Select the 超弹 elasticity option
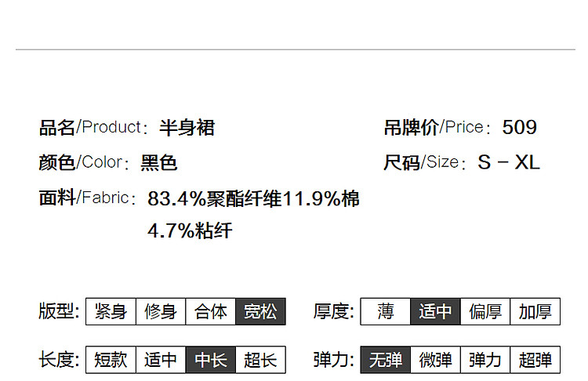The image size is (588, 381). pyautogui.click(x=535, y=360)
